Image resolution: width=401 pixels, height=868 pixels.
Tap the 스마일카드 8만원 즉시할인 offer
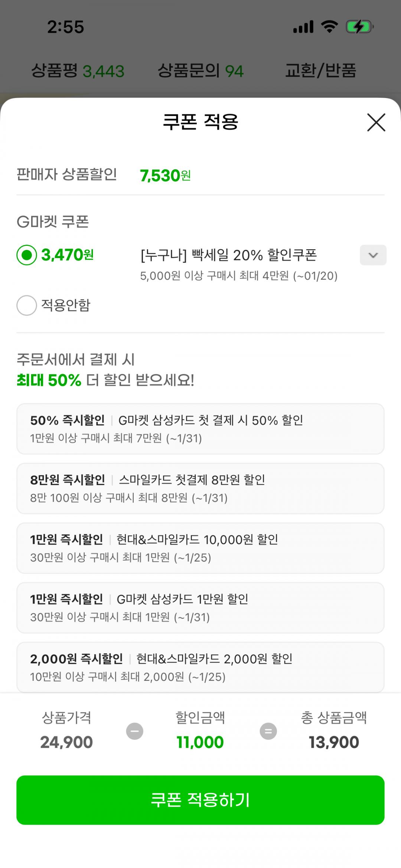[200, 488]
